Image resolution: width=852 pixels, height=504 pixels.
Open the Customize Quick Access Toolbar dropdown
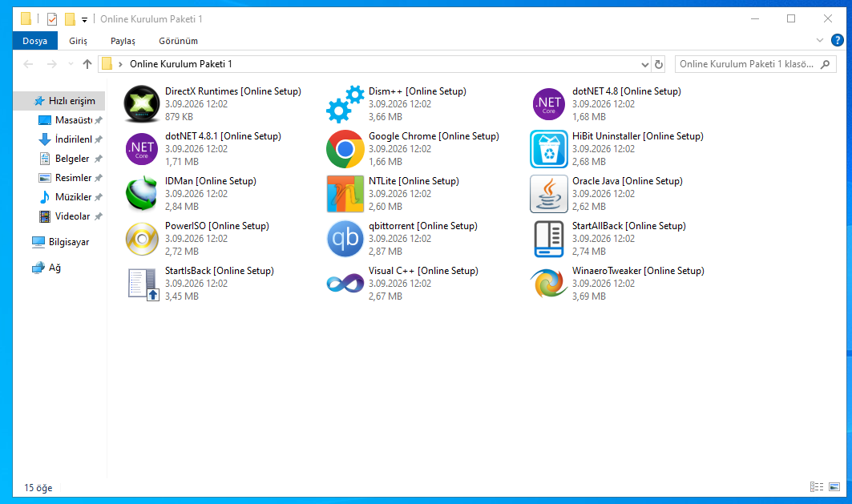pos(84,20)
